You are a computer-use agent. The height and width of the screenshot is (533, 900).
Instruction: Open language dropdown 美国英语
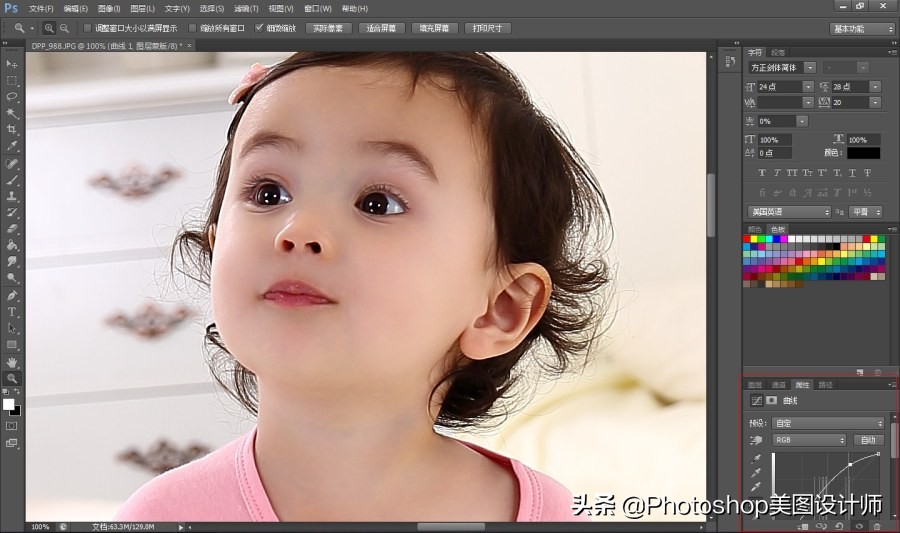click(789, 212)
